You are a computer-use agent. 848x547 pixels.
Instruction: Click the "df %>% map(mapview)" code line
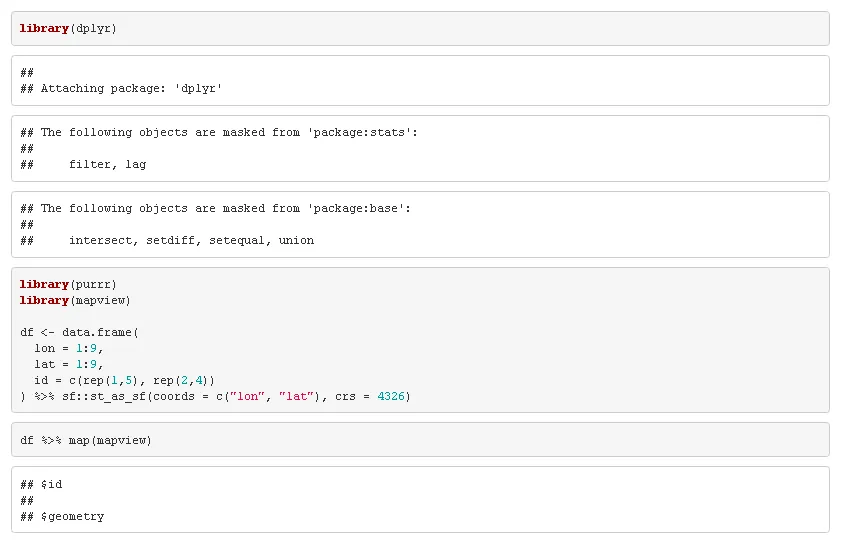(x=86, y=440)
